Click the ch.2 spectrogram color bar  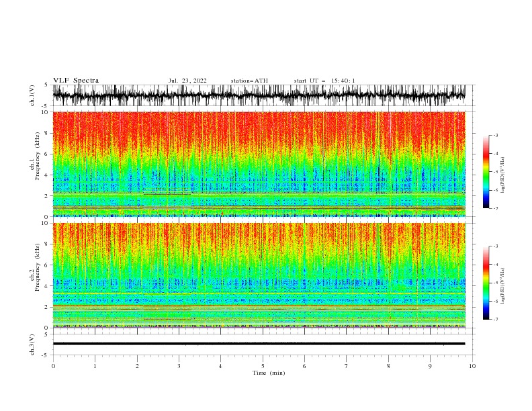click(486, 283)
